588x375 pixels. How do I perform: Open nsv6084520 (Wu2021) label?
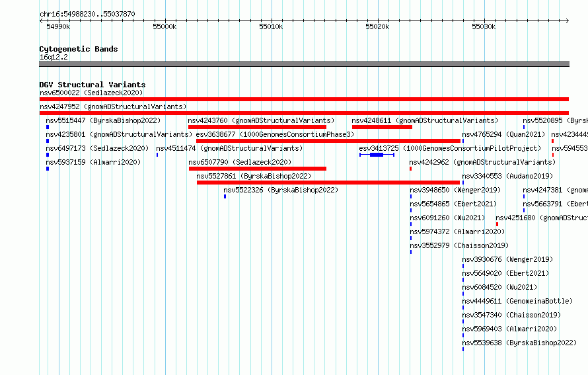pyautogui.click(x=499, y=287)
